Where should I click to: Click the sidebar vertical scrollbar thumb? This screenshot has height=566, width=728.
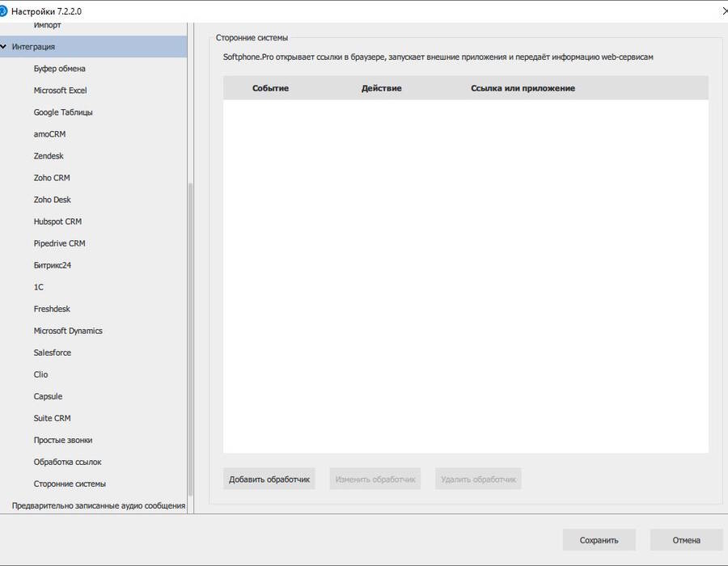tap(190, 340)
